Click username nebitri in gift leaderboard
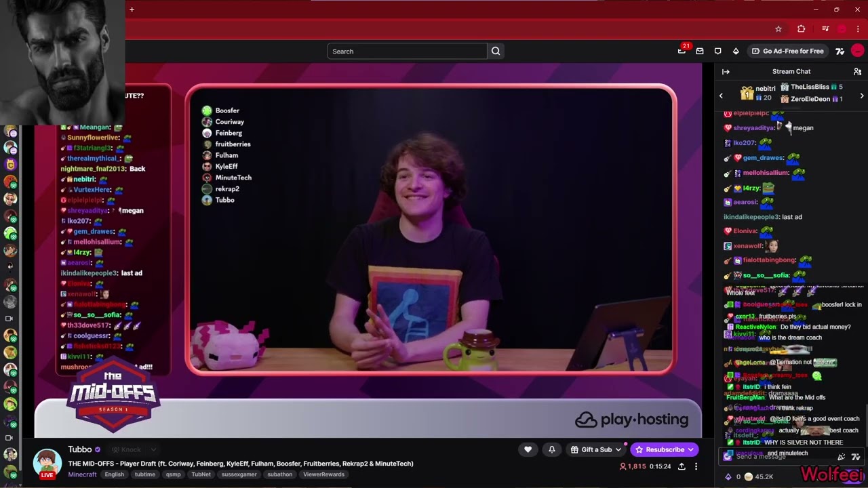This screenshot has width=868, height=488. 765,89
